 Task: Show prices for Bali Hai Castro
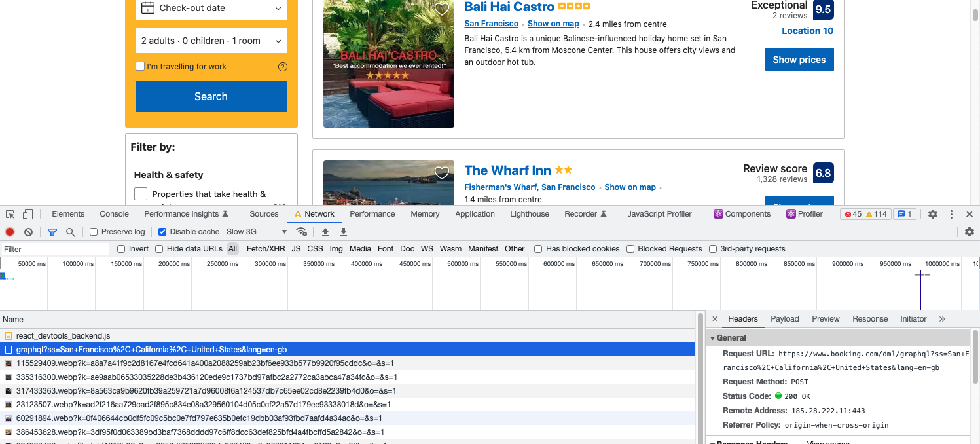(799, 60)
